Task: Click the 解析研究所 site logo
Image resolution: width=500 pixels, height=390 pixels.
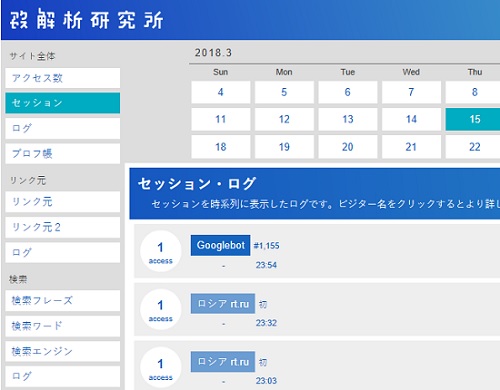Action: 86,20
